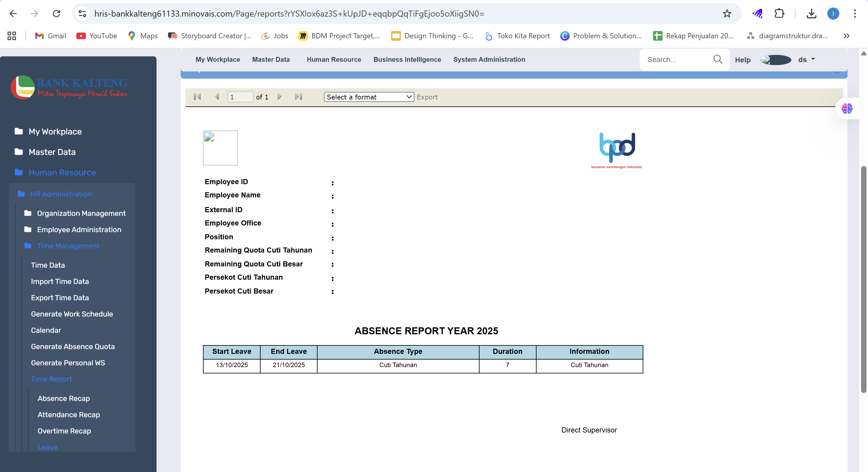Expand the ds user account menu
Viewport: 868px width, 472px height.
(x=806, y=60)
